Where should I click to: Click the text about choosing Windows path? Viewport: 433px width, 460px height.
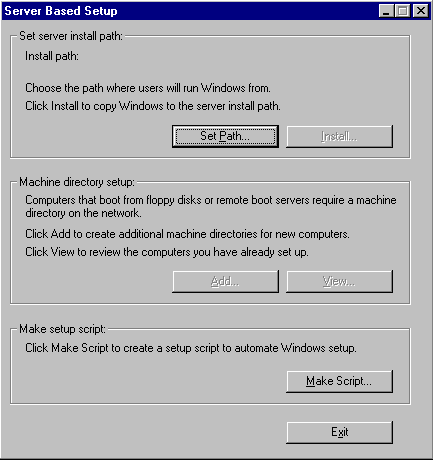tap(148, 88)
